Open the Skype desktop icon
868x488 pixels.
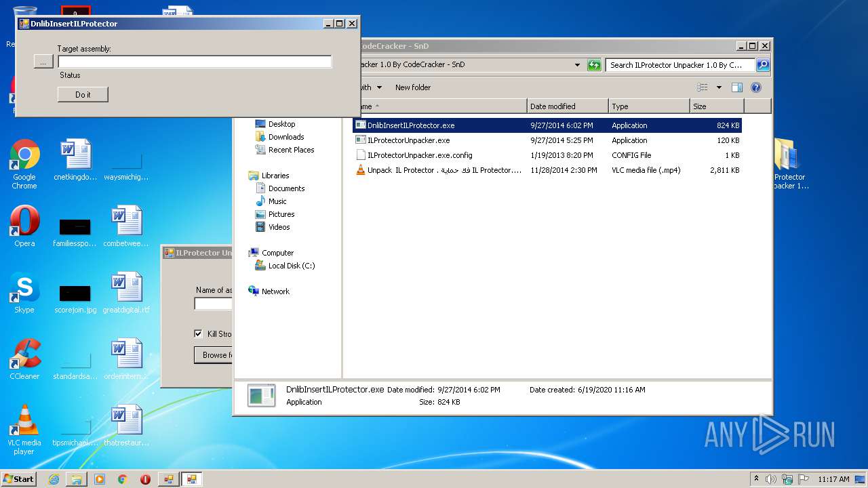24,293
